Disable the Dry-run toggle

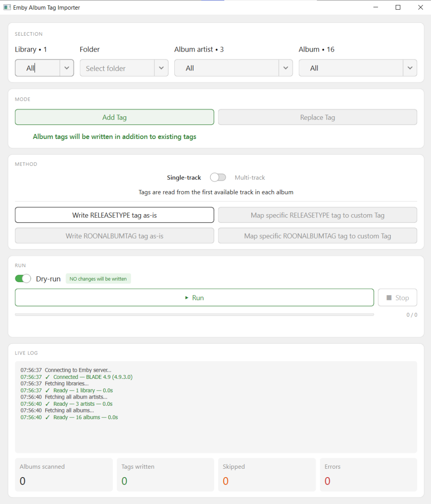pyautogui.click(x=23, y=279)
